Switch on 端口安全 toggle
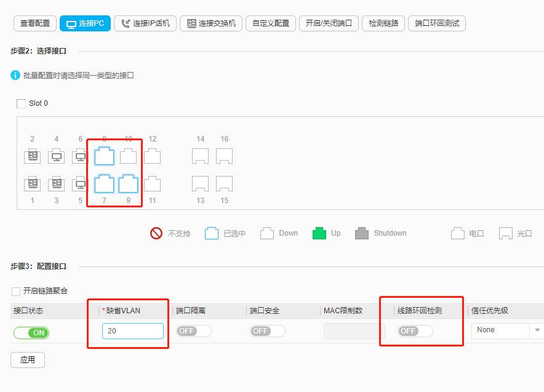The width and height of the screenshot is (544, 392). click(x=267, y=331)
